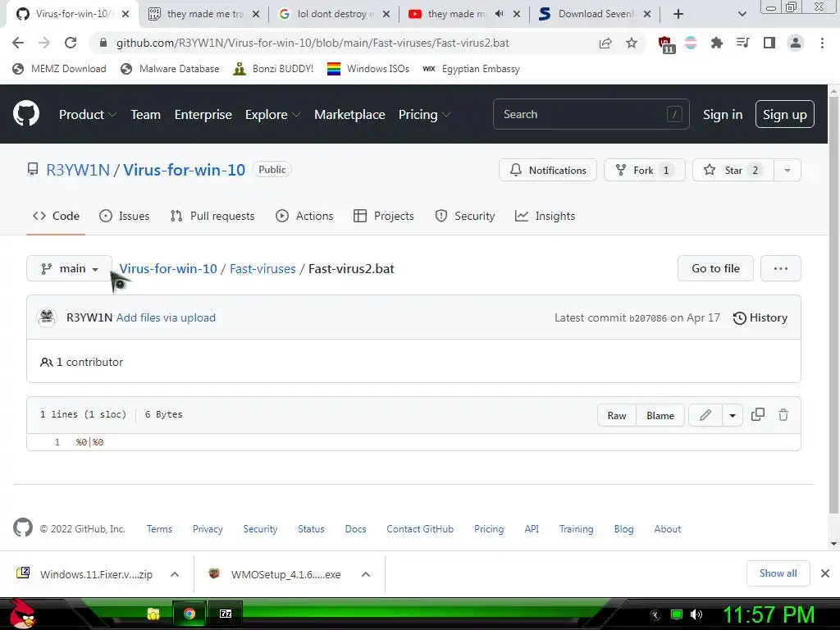The height and width of the screenshot is (630, 840).
Task: Open the Bonzi BUDDY! bookmark
Action: [273, 69]
